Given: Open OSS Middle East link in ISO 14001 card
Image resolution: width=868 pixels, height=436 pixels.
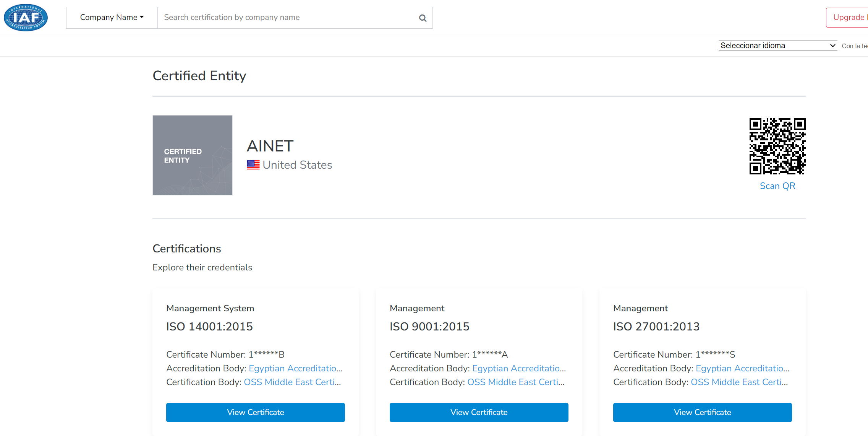Looking at the screenshot, I should (292, 382).
